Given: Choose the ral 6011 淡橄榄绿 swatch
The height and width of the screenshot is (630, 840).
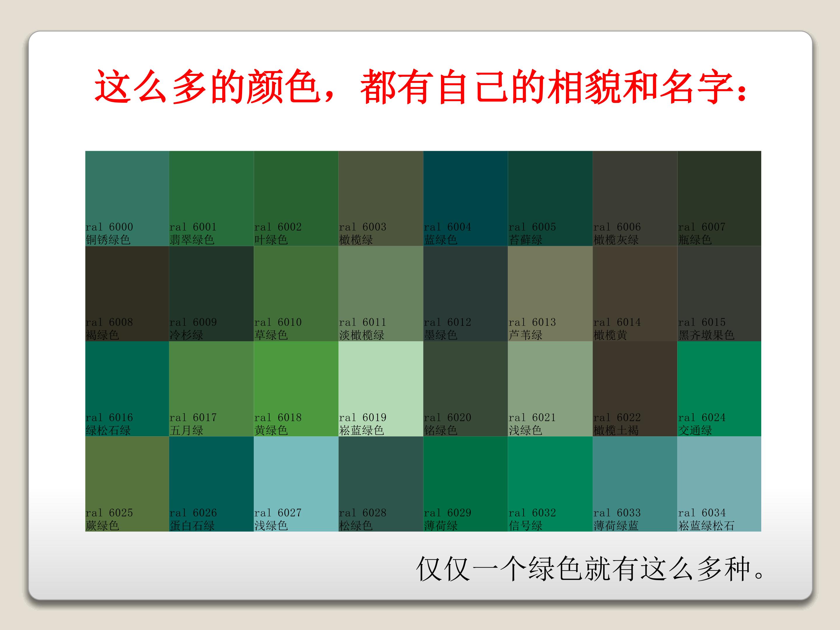Looking at the screenshot, I should point(381,293).
